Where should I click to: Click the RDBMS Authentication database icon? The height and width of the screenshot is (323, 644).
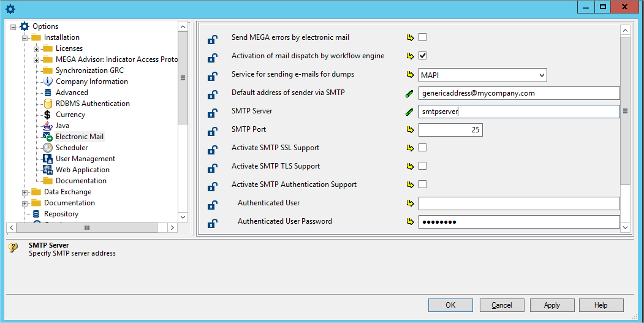(48, 104)
